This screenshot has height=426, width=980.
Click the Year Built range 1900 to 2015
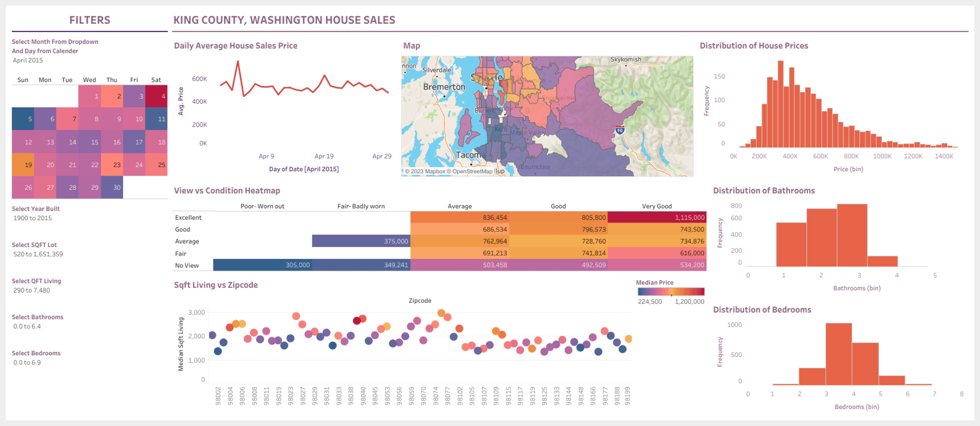(x=32, y=218)
